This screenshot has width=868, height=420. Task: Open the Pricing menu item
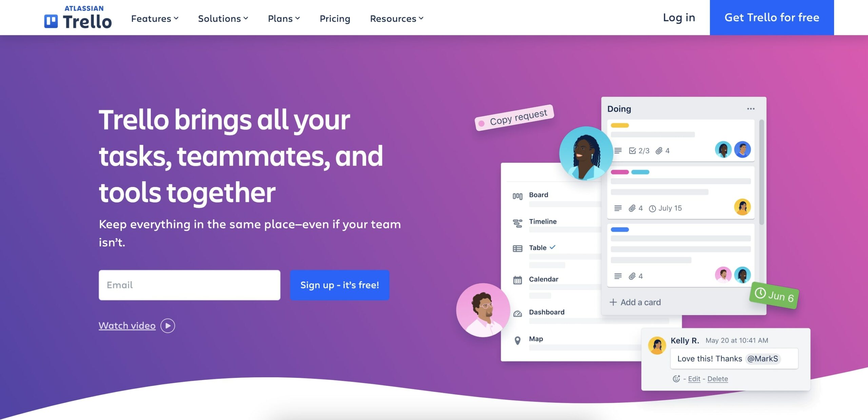(335, 18)
